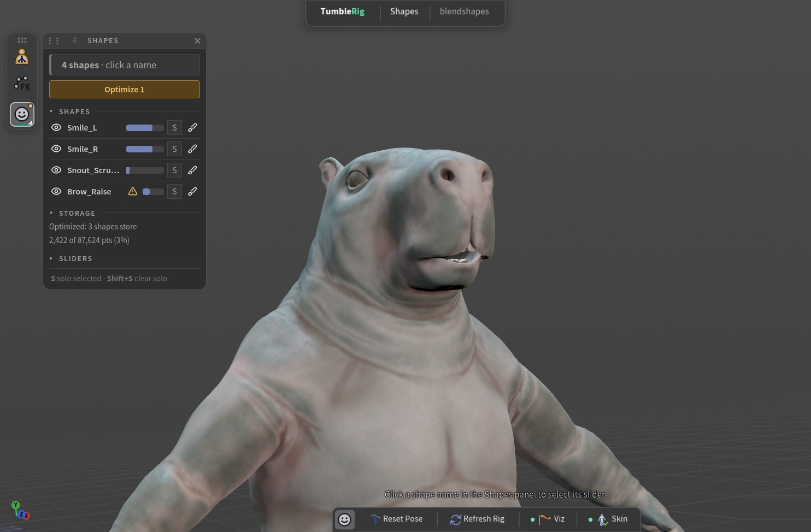Adjust the Snout_Scrunch slider
This screenshot has height=532, width=811.
(145, 170)
